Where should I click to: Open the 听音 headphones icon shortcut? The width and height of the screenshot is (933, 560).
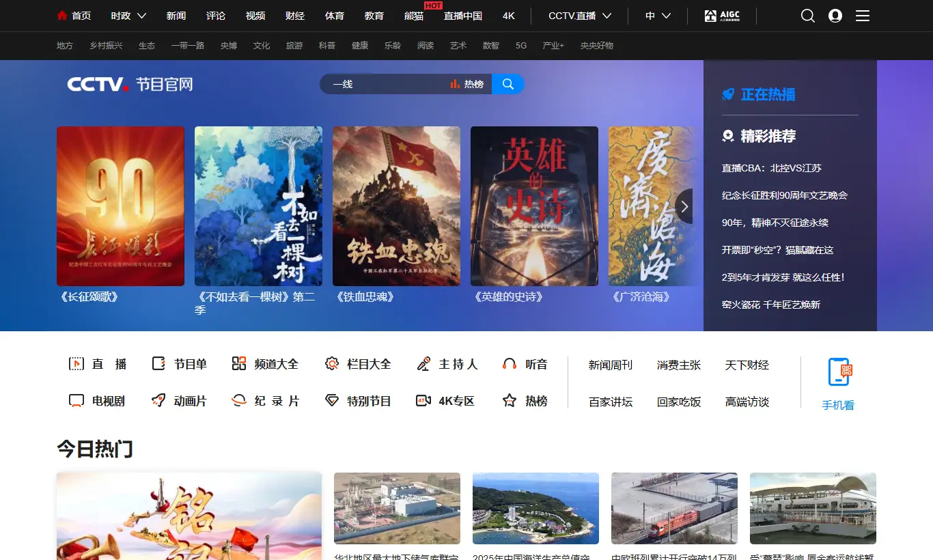coord(510,364)
